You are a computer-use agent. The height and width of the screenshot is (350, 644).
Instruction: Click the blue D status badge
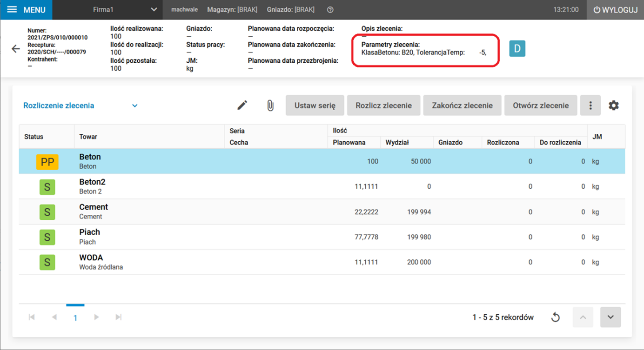point(517,49)
